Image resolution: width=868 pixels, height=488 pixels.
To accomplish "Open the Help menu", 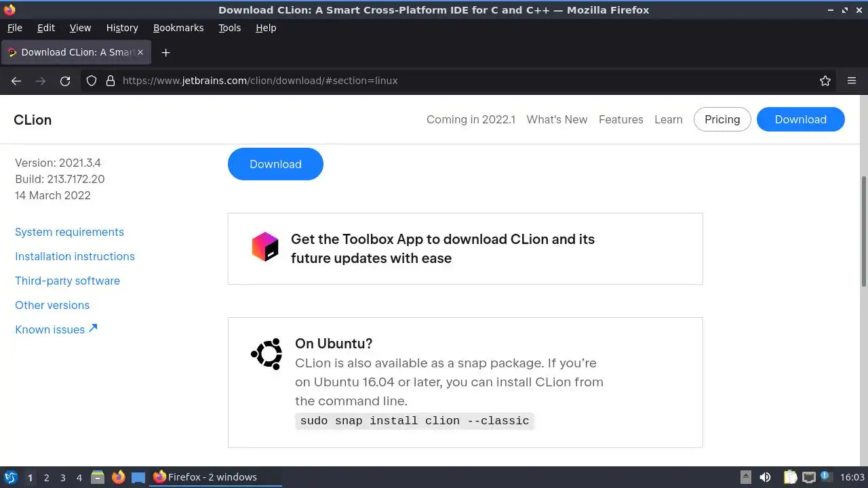I will click(x=266, y=28).
